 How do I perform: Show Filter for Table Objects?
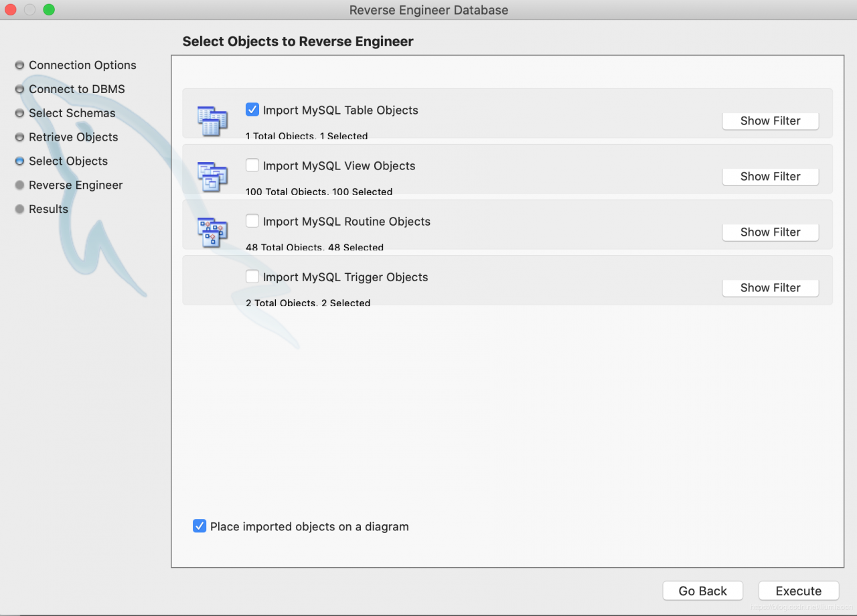(x=771, y=121)
